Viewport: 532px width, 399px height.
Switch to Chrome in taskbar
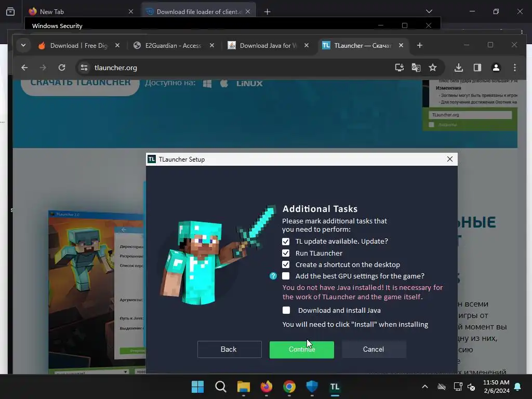tap(289, 387)
